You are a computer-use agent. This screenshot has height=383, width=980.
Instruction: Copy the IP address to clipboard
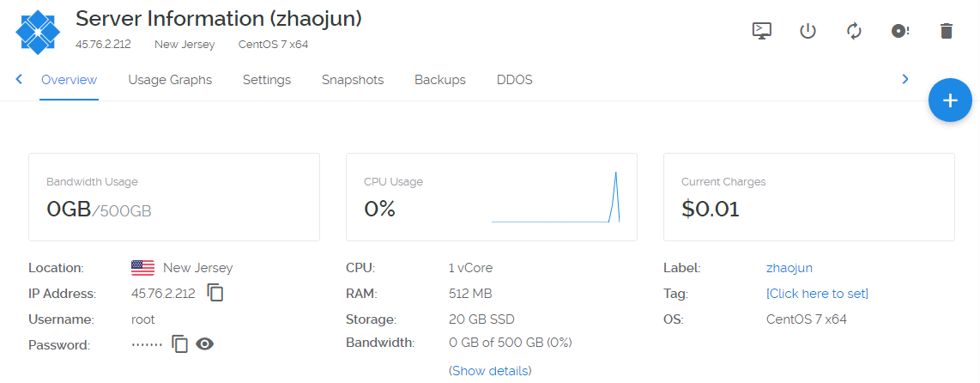click(215, 294)
